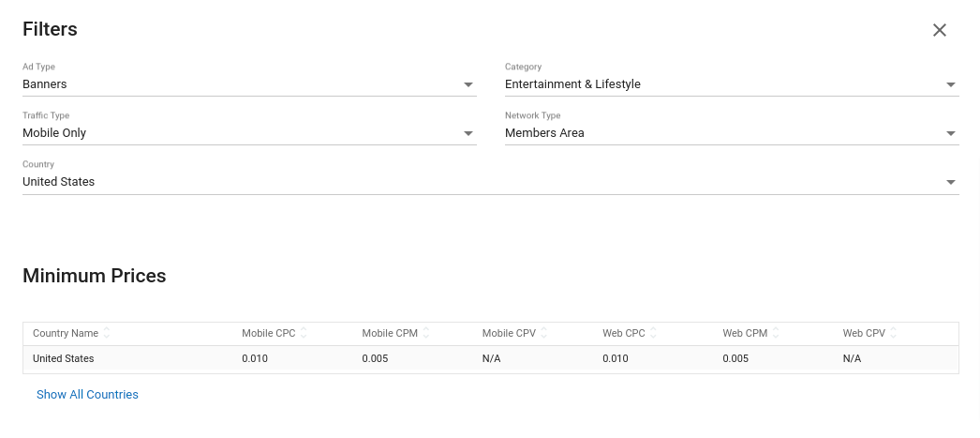Expand the Category dropdown
This screenshot has width=980, height=438.
tap(950, 85)
